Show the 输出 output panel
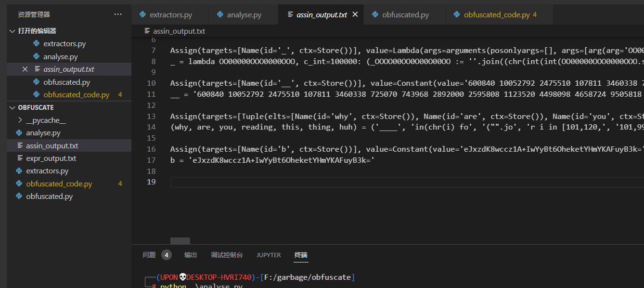Screen dimensions: 644x288 point(191,255)
